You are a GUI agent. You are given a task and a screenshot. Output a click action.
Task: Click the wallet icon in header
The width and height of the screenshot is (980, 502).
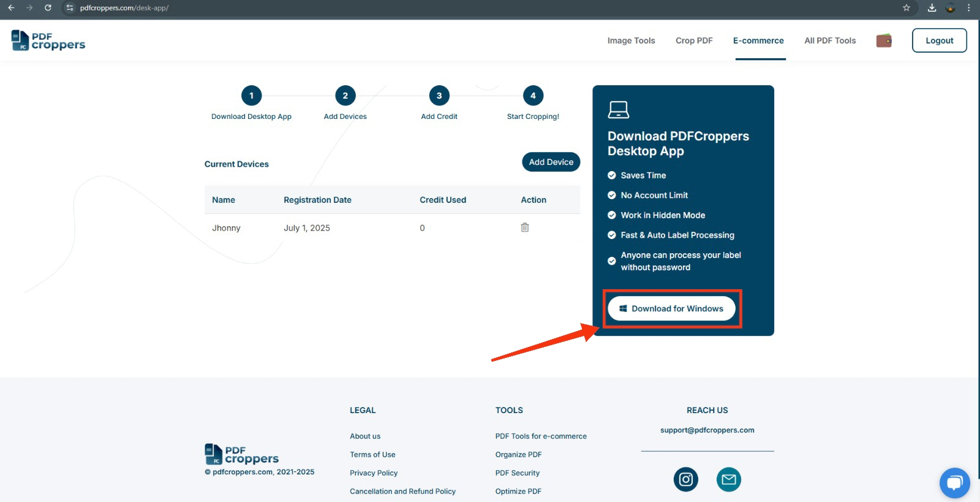[x=883, y=41]
